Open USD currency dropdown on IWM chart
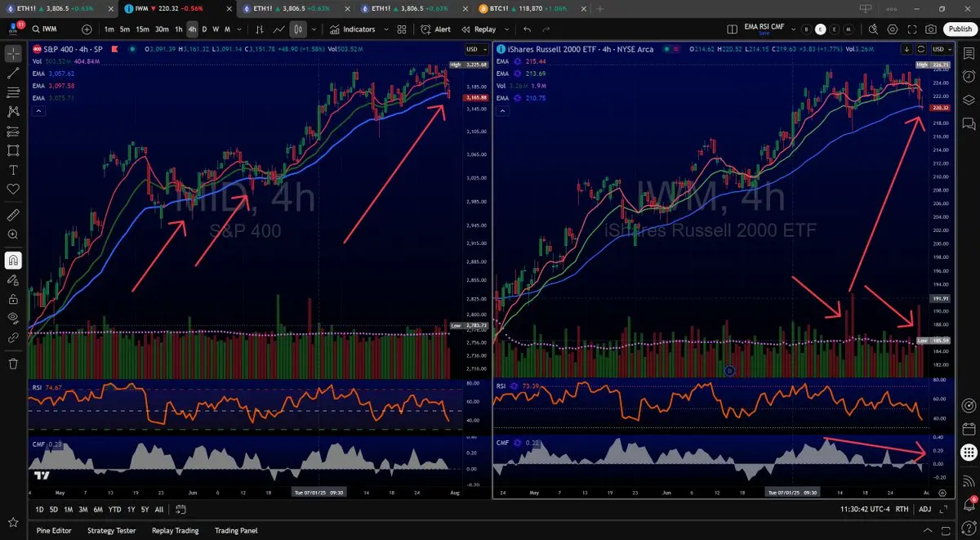Screen dimensions: 980x540 (x=942, y=49)
